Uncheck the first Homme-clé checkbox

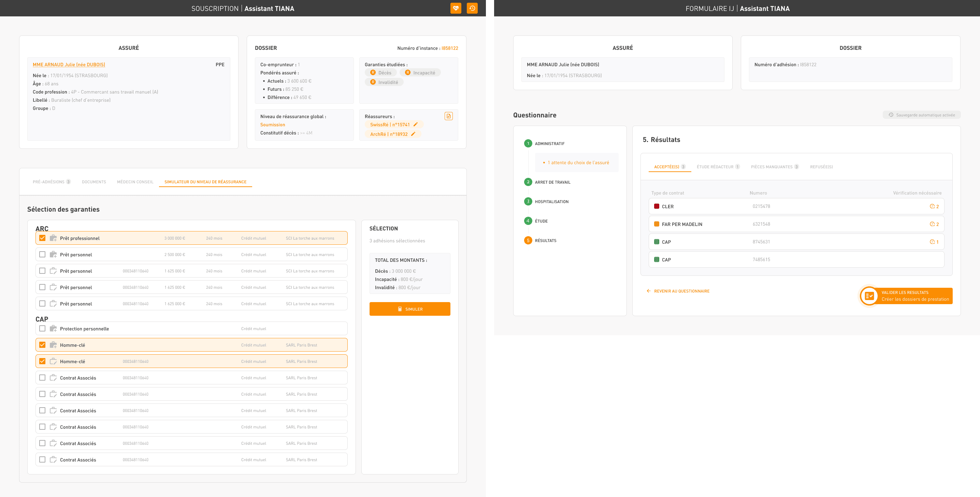coord(42,345)
